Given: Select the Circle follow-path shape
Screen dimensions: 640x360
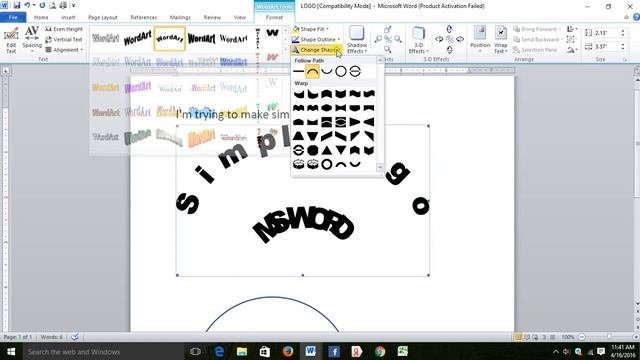Looking at the screenshot, I should [x=341, y=71].
